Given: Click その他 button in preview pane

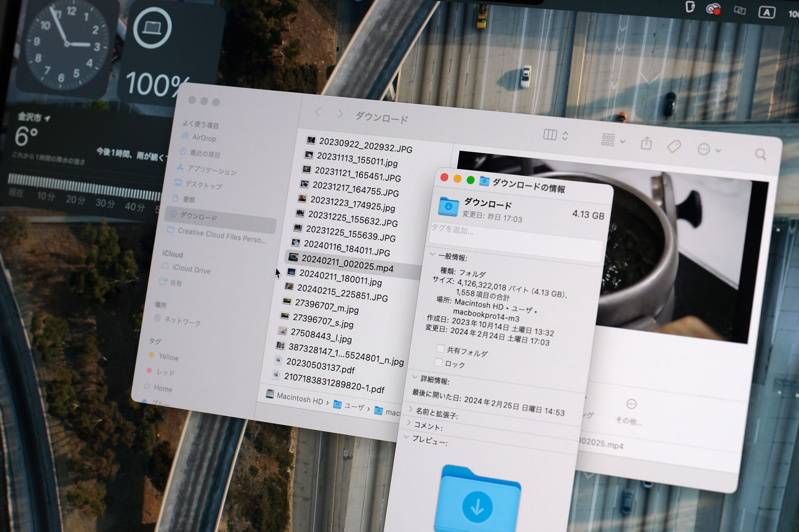Looking at the screenshot, I should [x=629, y=412].
